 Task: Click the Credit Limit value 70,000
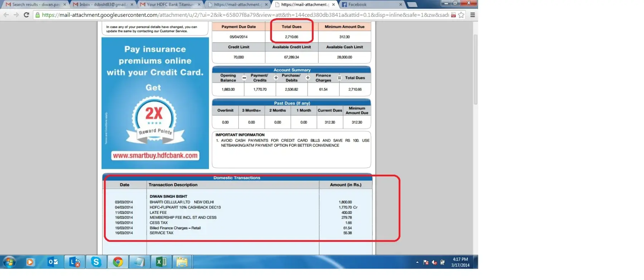click(239, 57)
